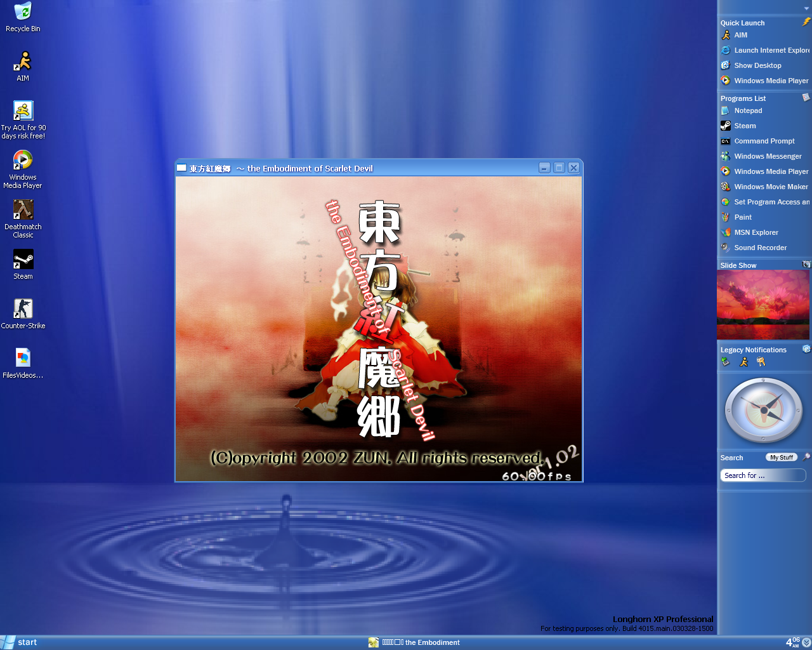This screenshot has height=650, width=812.
Task: Open MSN Explorer from the Programs List
Action: tap(750, 232)
